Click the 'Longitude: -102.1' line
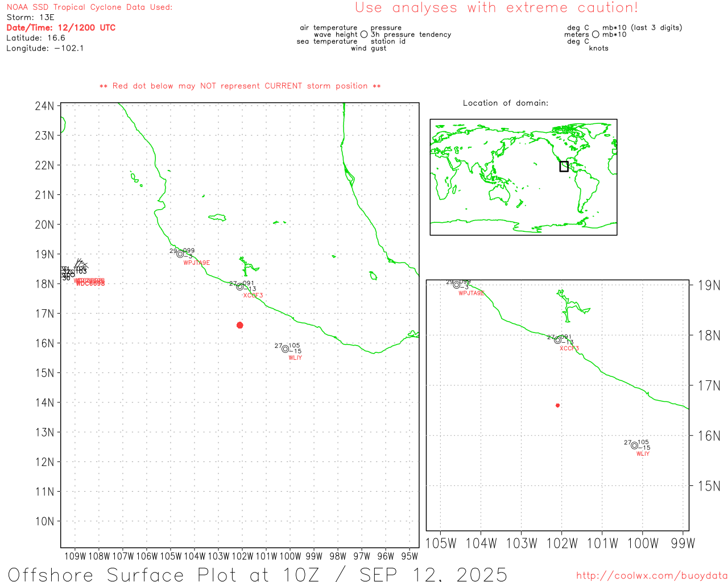This screenshot has height=582, width=728. click(45, 48)
